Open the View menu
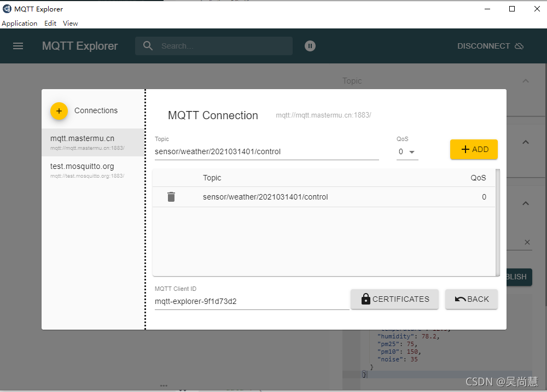 (70, 24)
